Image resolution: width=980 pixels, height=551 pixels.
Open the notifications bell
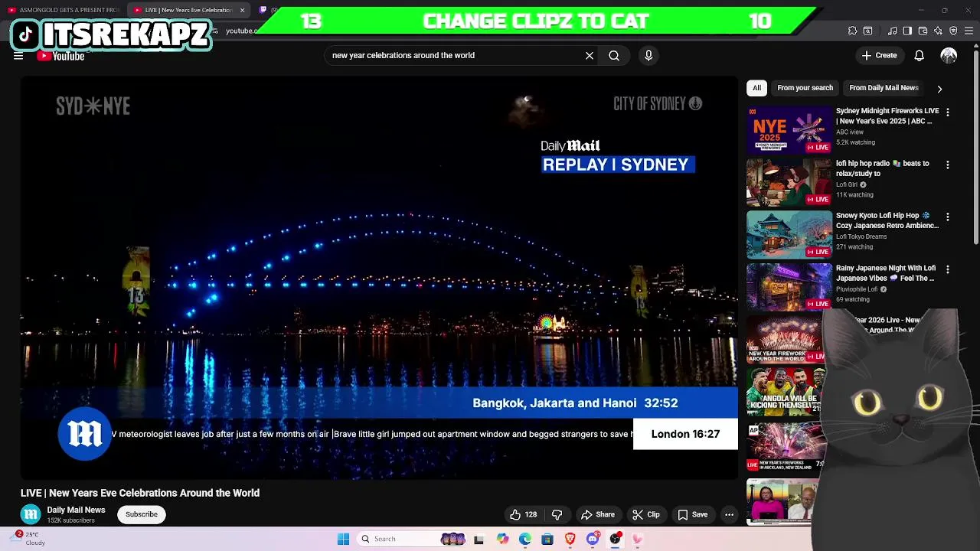[919, 55]
